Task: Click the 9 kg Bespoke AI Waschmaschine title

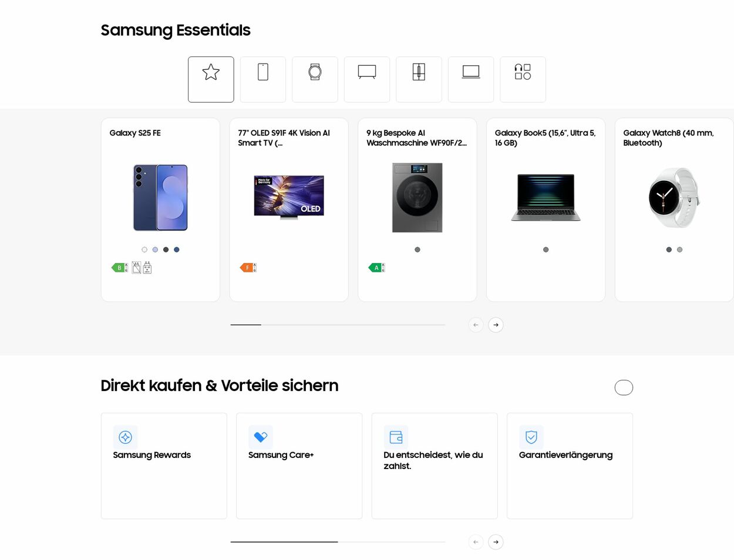Action: point(416,138)
